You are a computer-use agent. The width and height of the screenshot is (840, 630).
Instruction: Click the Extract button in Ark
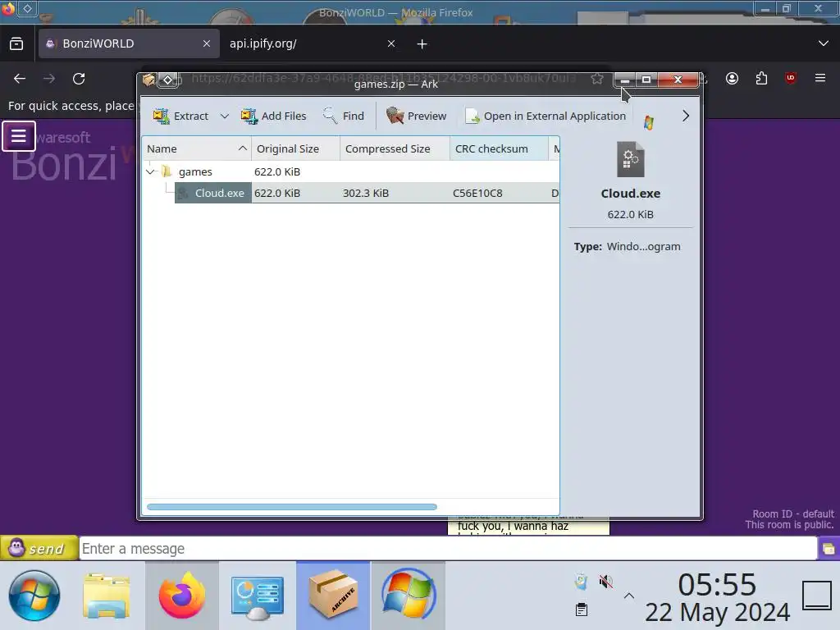pyautogui.click(x=181, y=116)
